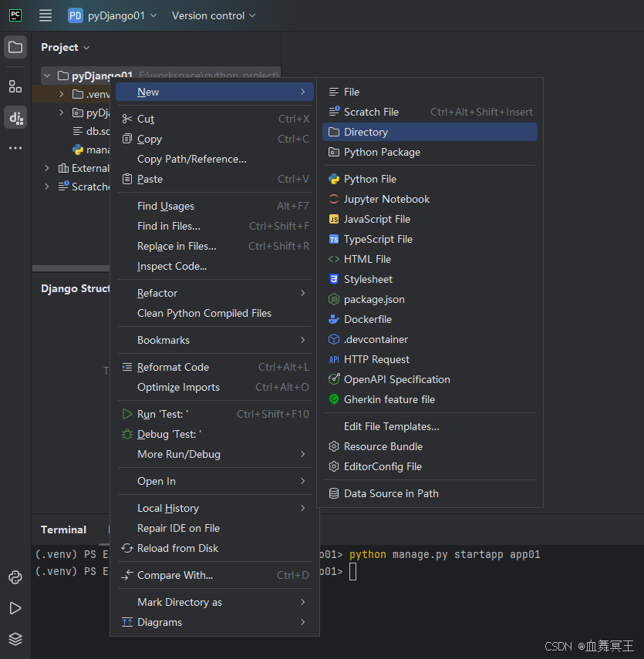Click the Dockerfile whale icon
This screenshot has height=659, width=644.
click(334, 319)
